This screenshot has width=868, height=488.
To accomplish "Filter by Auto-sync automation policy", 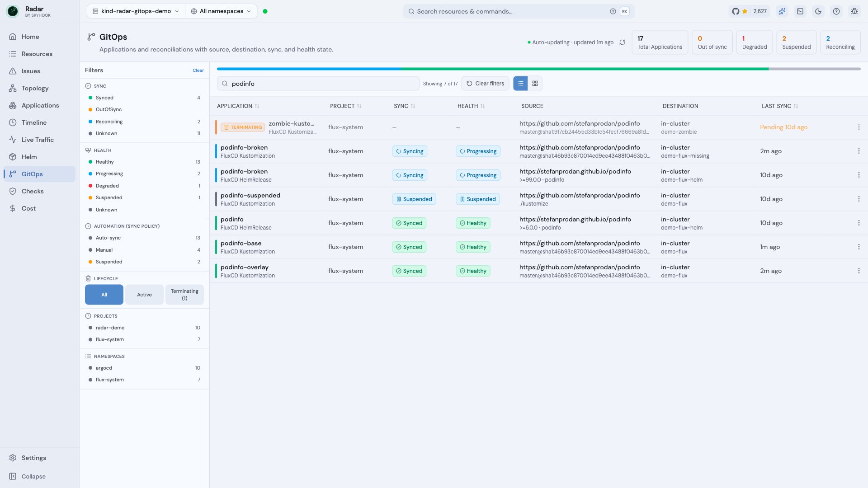I will tap(144, 238).
